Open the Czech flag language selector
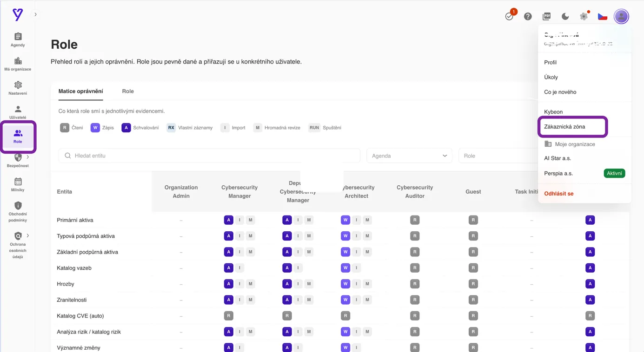644x352 pixels. point(603,16)
